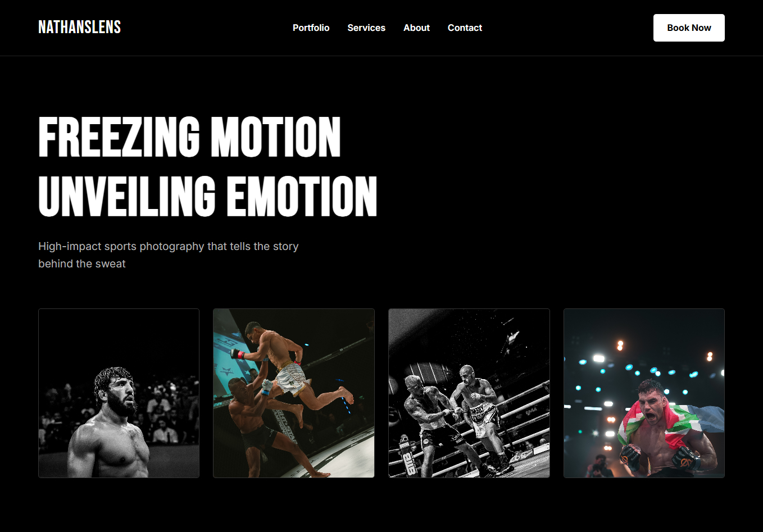Select the 'High-impact sports photography' subtitle line

(x=168, y=246)
